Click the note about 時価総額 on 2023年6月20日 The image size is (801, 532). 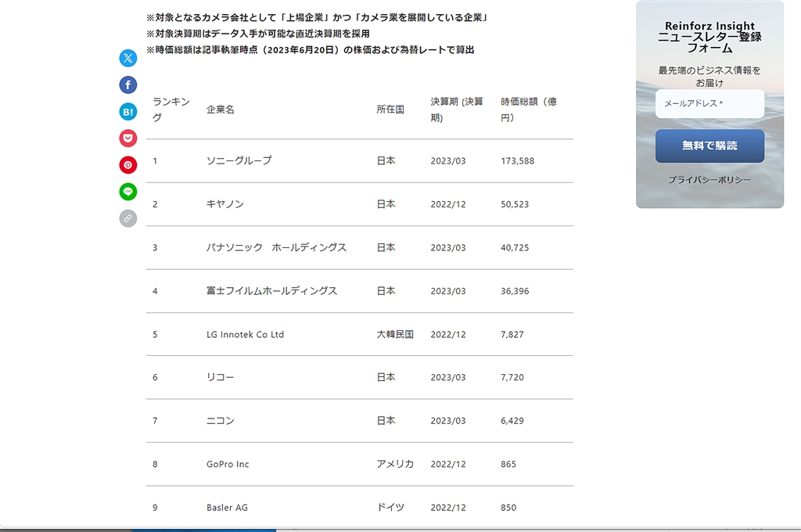[310, 50]
